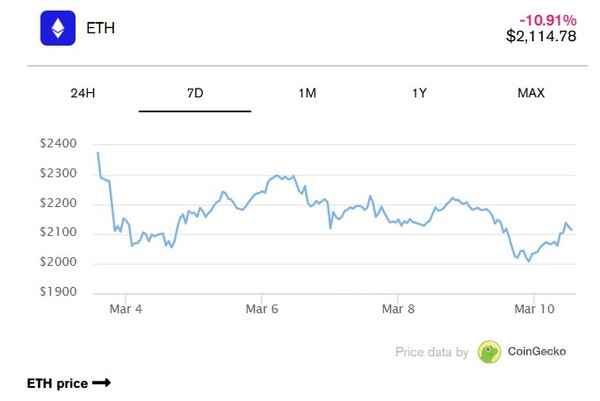
Task: Select the 7D time range tab
Action: click(x=195, y=93)
